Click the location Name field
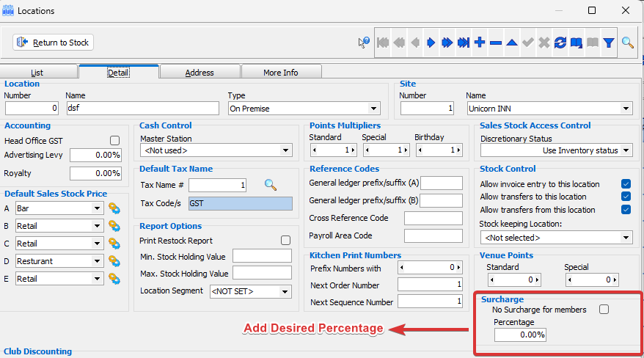644x358 pixels. [x=142, y=109]
